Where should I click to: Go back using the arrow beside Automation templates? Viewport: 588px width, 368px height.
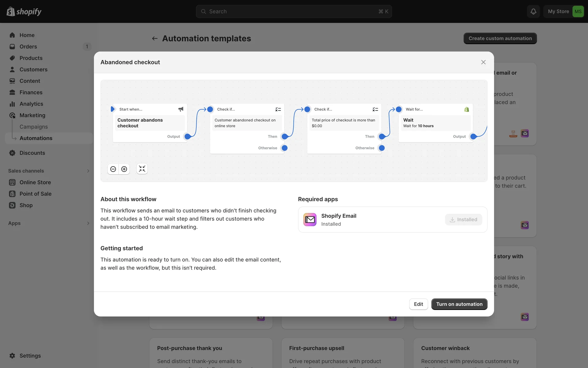point(155,39)
